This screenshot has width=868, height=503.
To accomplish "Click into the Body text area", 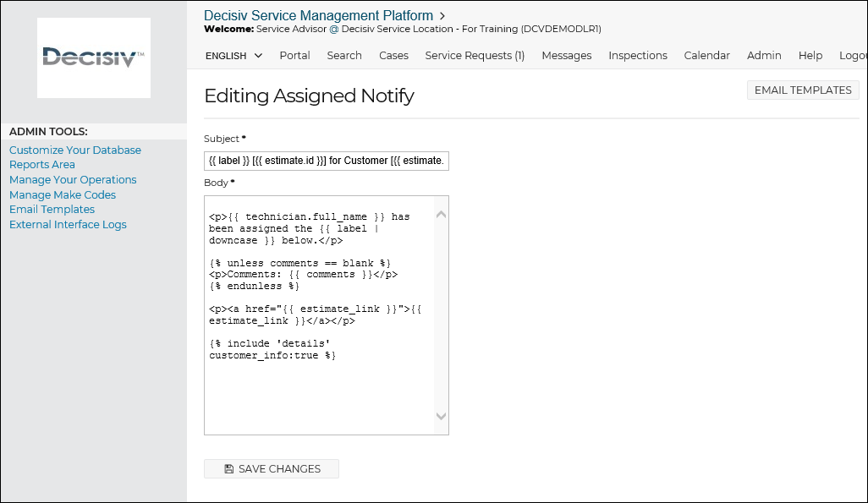I will [327, 315].
